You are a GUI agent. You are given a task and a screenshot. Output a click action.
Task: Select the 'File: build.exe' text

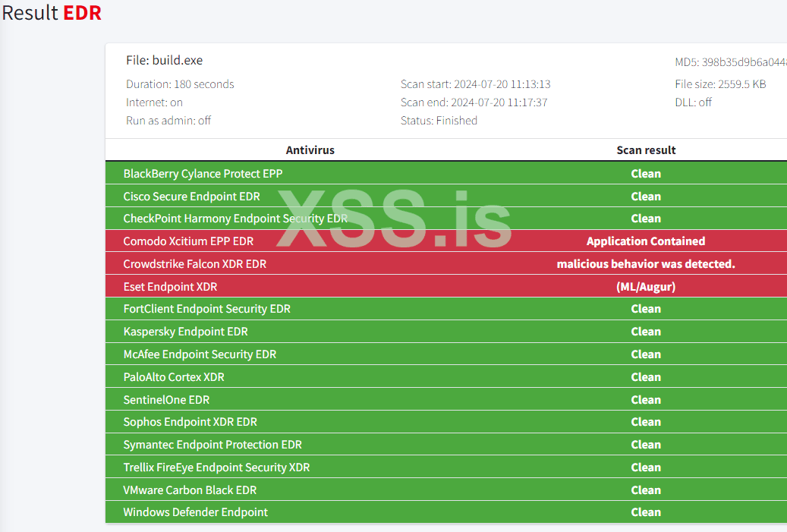point(164,60)
